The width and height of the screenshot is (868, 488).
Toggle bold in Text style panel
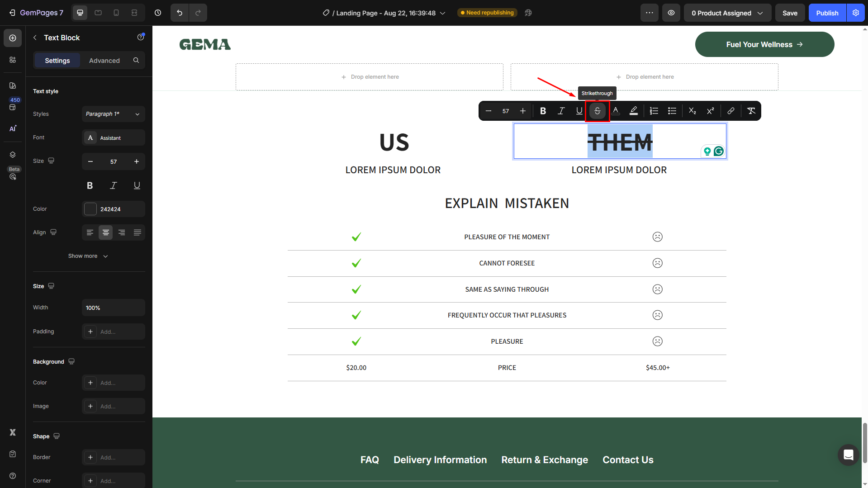[90, 185]
